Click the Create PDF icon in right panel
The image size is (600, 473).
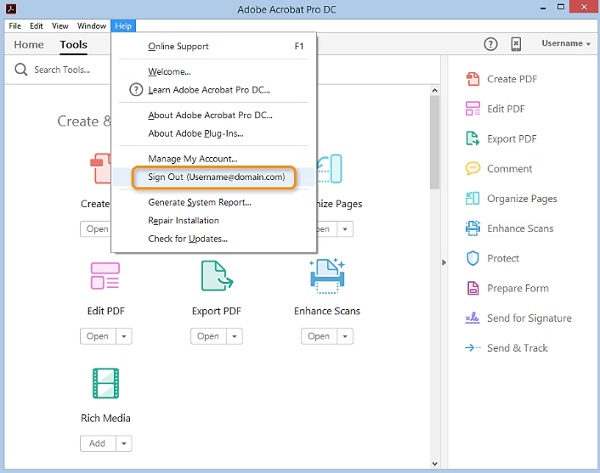[x=473, y=79]
